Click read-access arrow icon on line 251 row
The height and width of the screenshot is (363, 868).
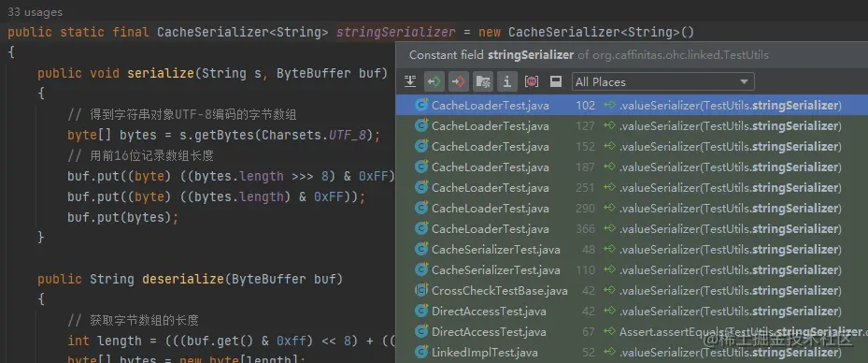click(x=610, y=187)
